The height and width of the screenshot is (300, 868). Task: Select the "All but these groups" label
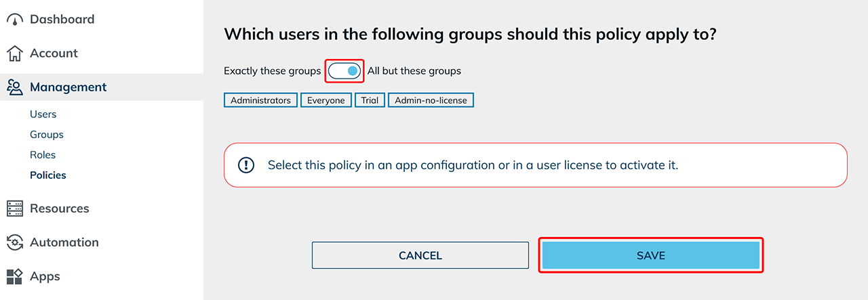pyautogui.click(x=414, y=70)
